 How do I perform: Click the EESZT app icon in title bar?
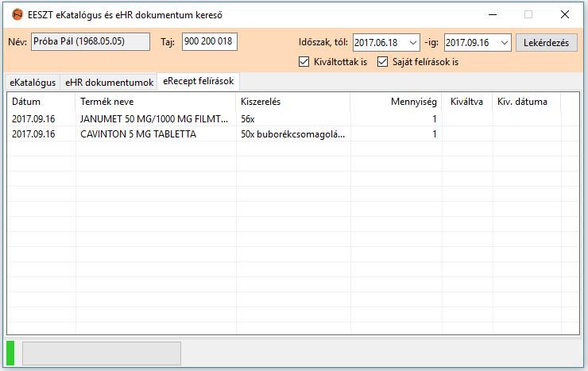click(x=17, y=14)
